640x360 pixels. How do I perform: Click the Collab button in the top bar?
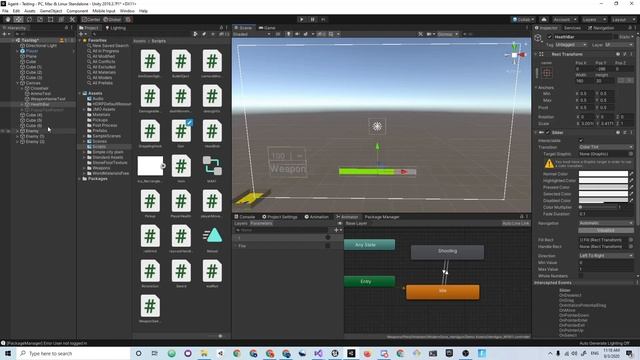pos(523,19)
